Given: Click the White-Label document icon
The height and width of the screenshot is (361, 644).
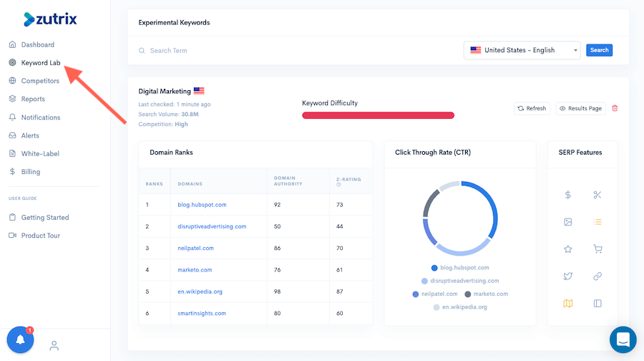Looking at the screenshot, I should (12, 153).
